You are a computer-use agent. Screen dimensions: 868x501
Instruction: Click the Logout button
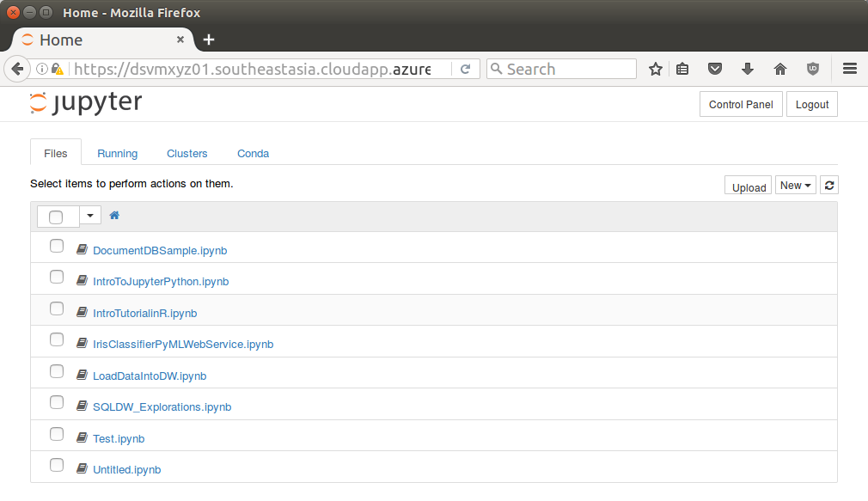click(811, 105)
